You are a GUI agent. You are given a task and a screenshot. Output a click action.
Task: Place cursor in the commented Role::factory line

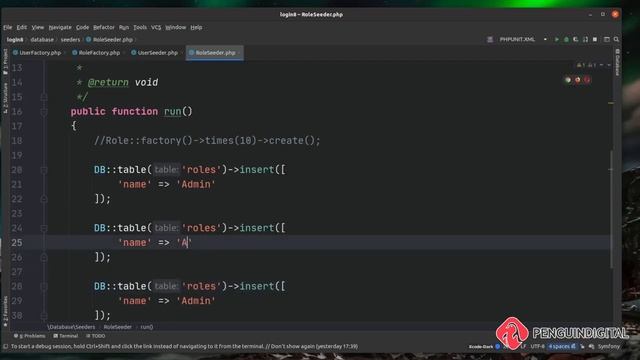(207, 141)
